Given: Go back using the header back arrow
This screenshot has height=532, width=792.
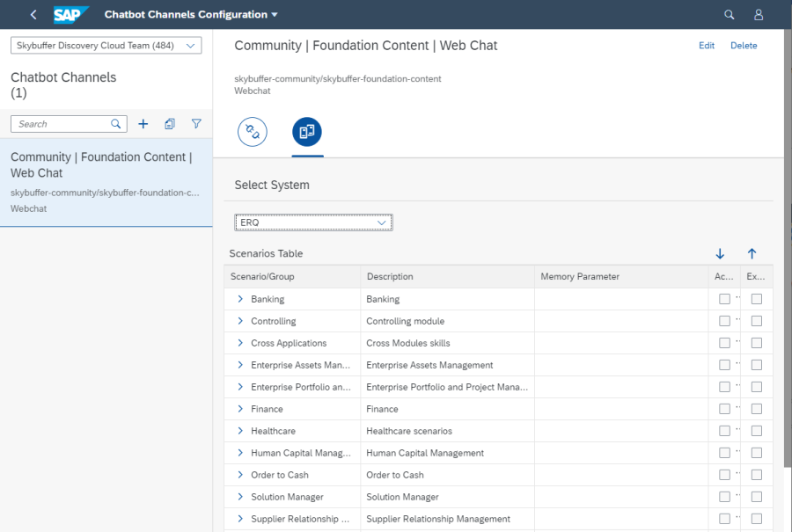Looking at the screenshot, I should [33, 15].
